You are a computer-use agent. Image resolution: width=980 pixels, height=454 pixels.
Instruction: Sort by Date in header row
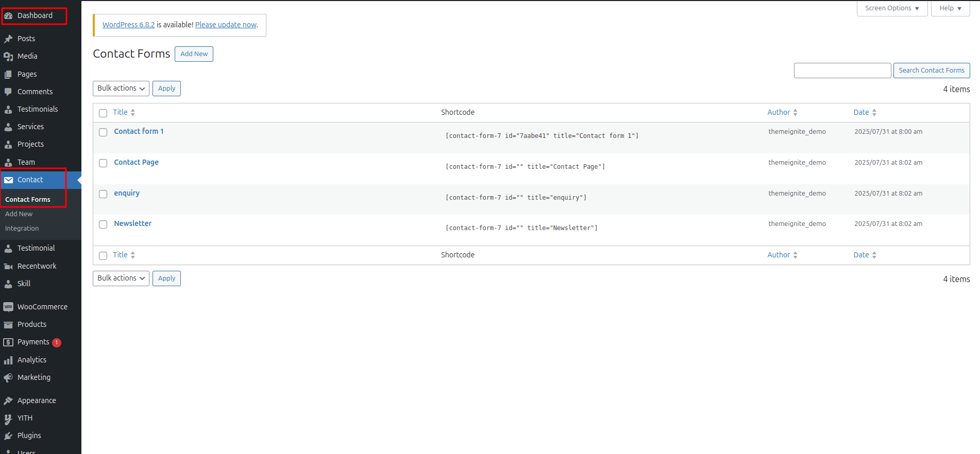(x=865, y=112)
